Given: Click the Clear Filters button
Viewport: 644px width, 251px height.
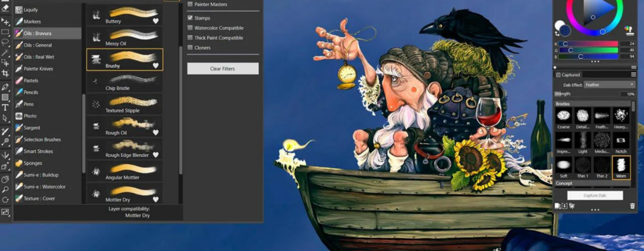Looking at the screenshot, I should (223, 69).
